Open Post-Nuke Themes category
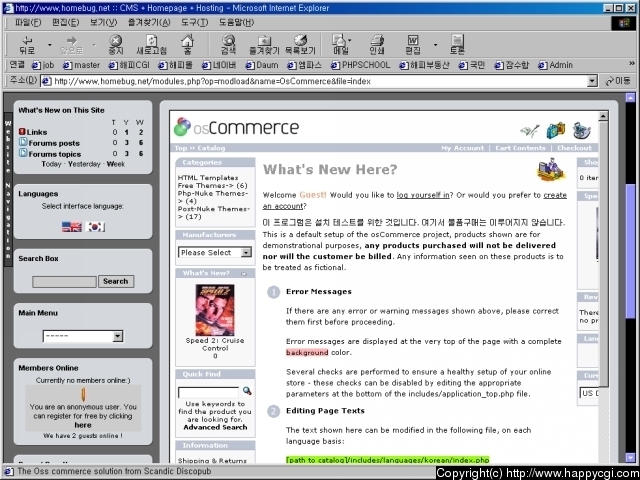Screen dimensions: 640x480 point(214,213)
